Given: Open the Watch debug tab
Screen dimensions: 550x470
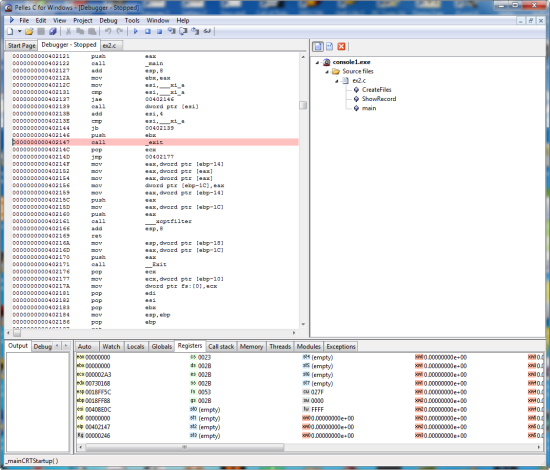Looking at the screenshot, I should coord(111,347).
